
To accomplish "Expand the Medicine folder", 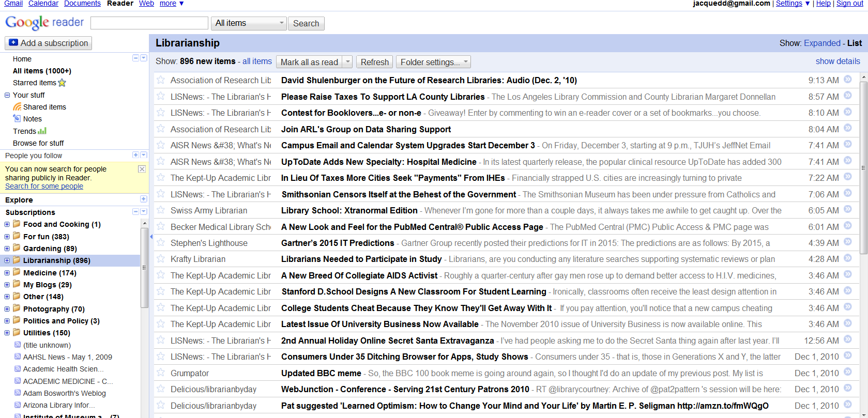I will 7,273.
